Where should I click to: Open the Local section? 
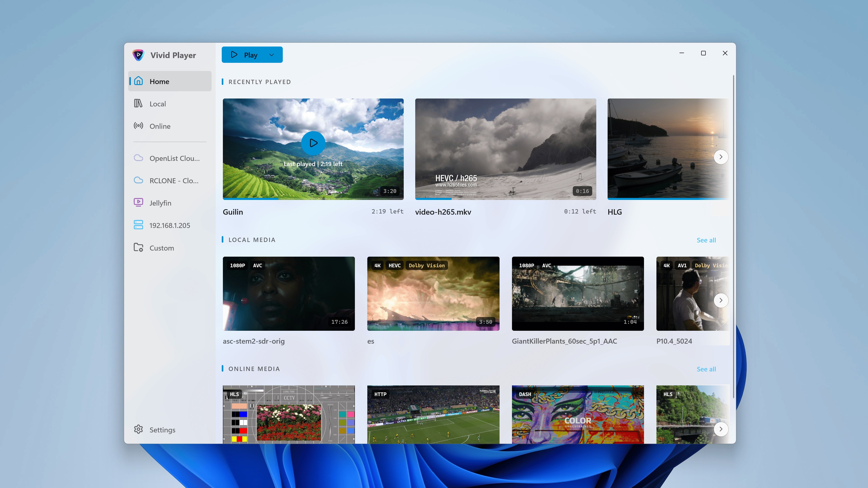click(x=170, y=104)
